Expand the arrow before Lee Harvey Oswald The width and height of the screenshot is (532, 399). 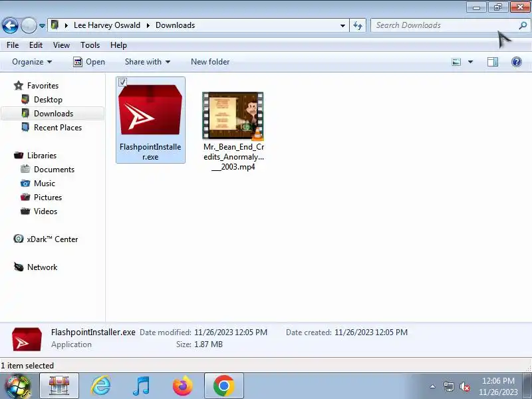pos(66,25)
